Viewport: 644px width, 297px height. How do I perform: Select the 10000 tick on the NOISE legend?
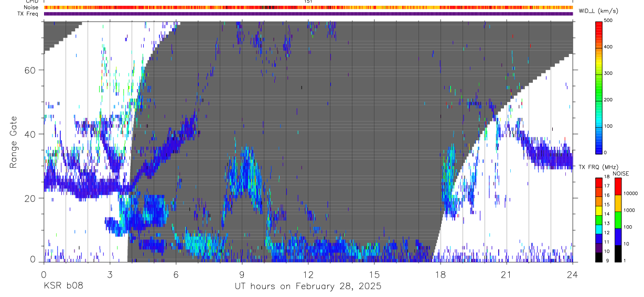click(x=631, y=193)
